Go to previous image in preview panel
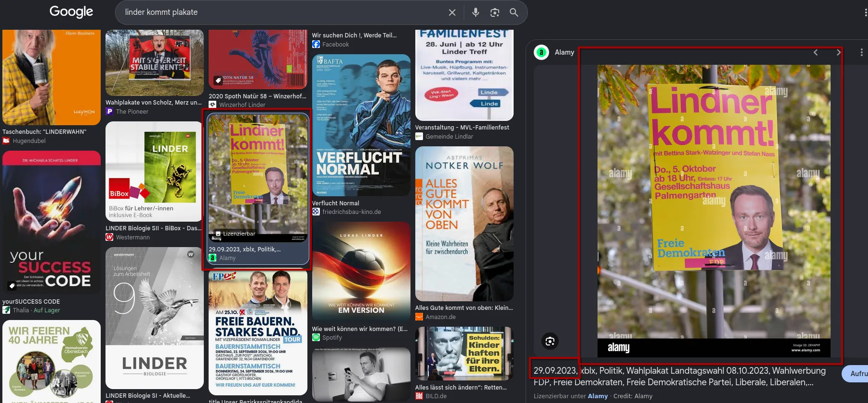868x403 pixels. click(x=815, y=52)
